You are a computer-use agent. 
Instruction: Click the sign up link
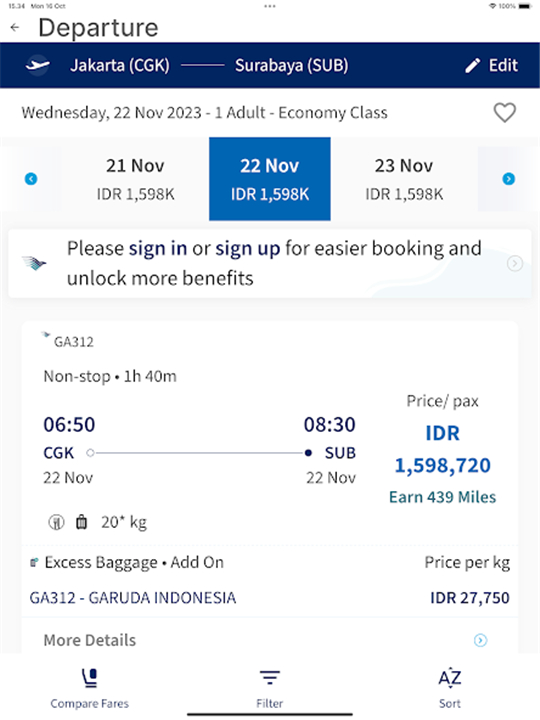coord(248,248)
